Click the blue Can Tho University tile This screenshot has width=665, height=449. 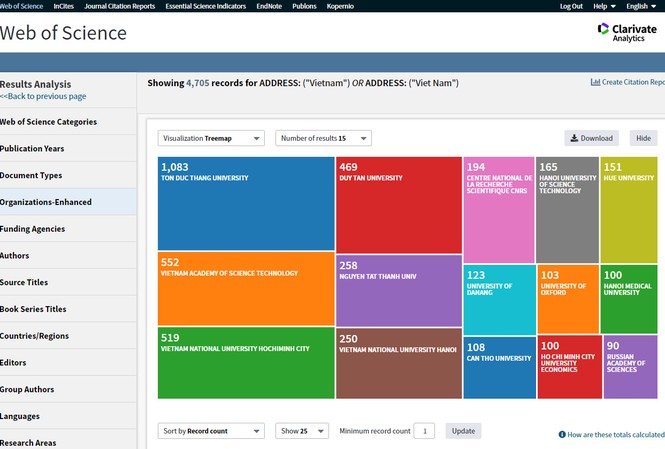point(500,368)
